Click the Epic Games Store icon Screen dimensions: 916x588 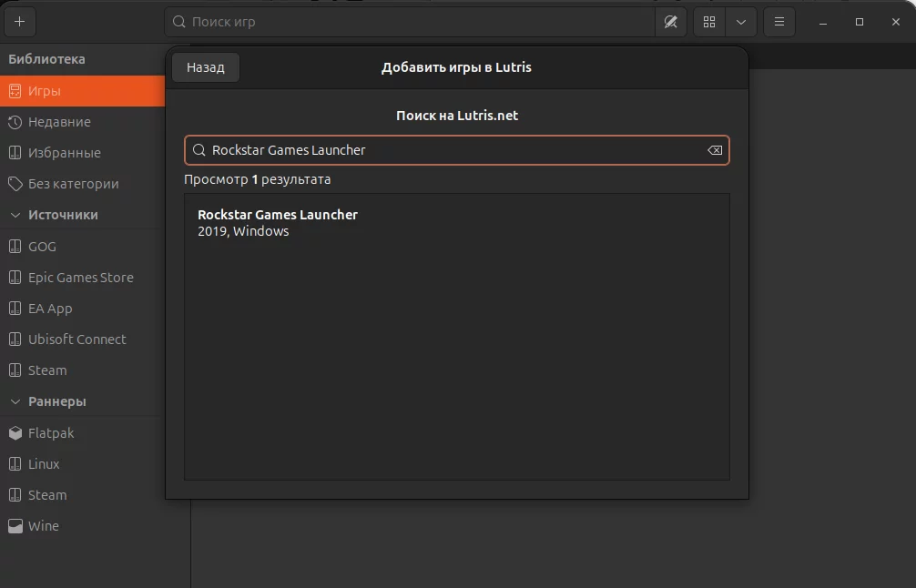click(15, 278)
